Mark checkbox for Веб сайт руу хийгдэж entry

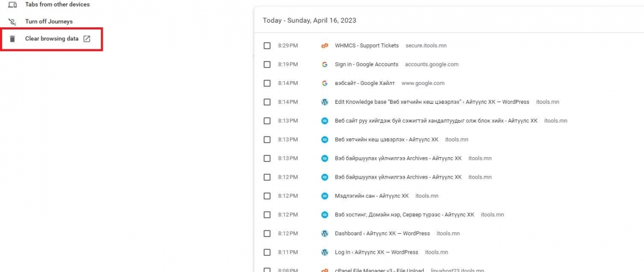pos(267,121)
